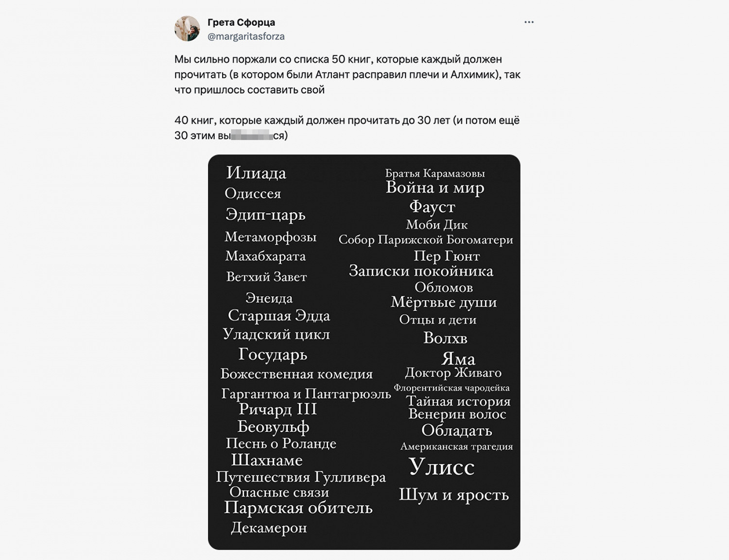This screenshot has height=560, width=729.
Task: Click the title Пармская обитель
Action: pyautogui.click(x=298, y=508)
